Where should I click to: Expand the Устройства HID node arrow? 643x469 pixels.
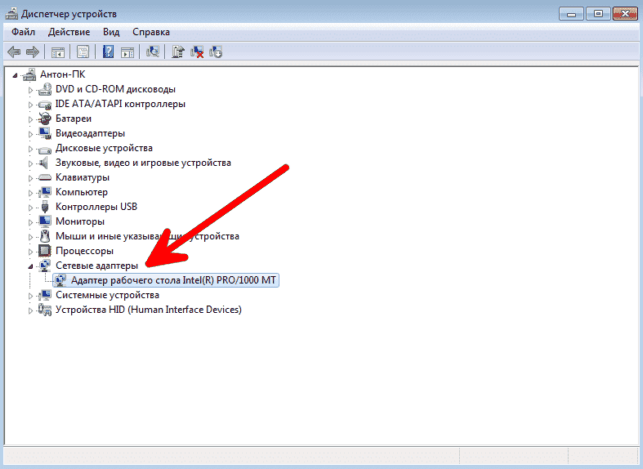point(30,310)
